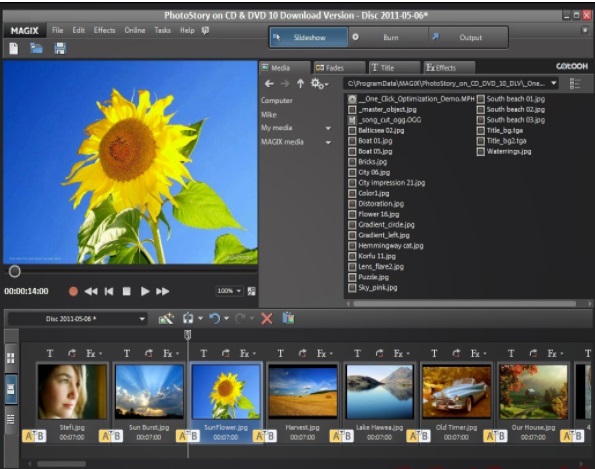Viewport: 595px width, 469px height.
Task: Save the project with the floppy disk icon
Action: point(60,49)
